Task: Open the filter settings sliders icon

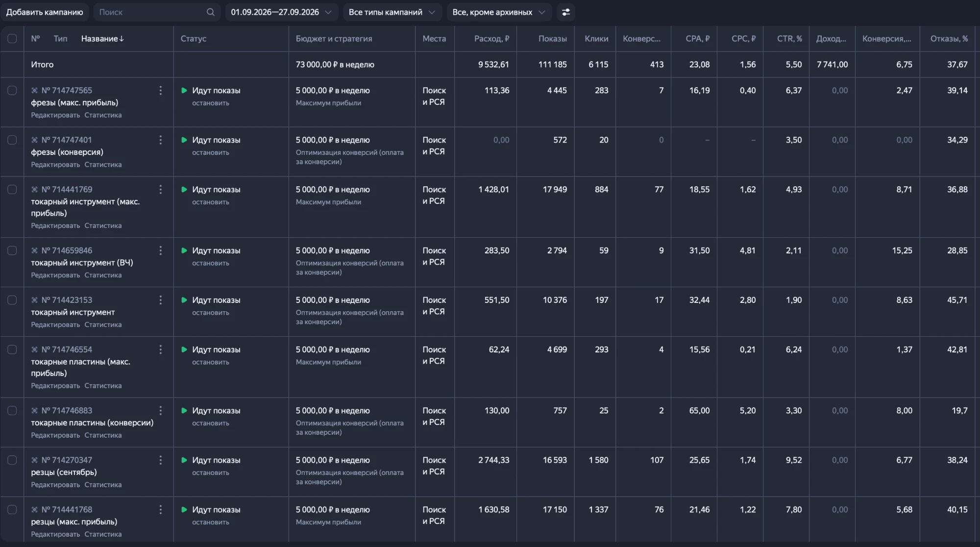Action: pyautogui.click(x=565, y=12)
